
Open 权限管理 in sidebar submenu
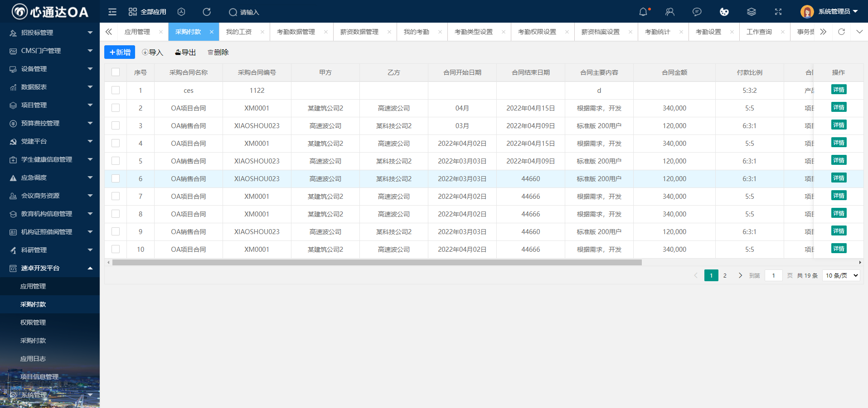pos(50,322)
